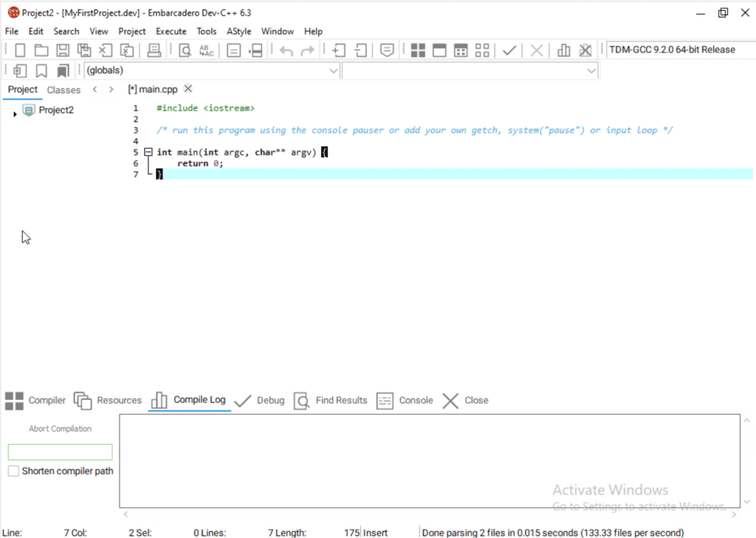Click the Goto Bookmarks filled icon
756x538 pixels.
63,71
